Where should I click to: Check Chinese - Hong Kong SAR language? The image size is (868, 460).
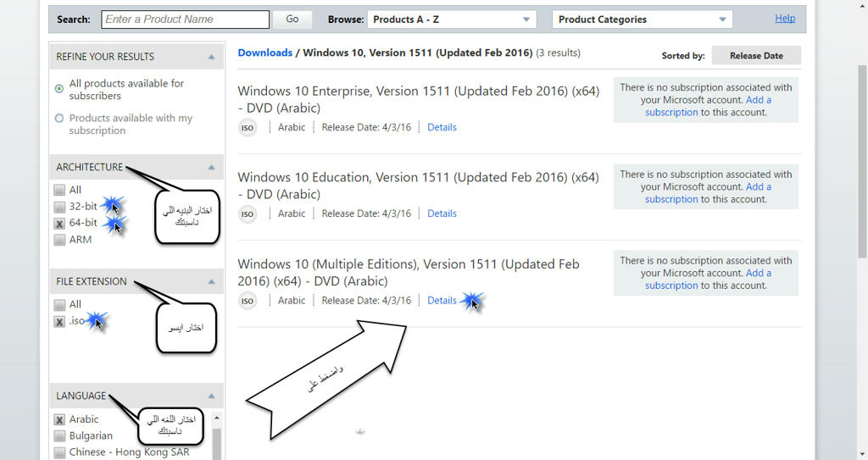tap(59, 452)
